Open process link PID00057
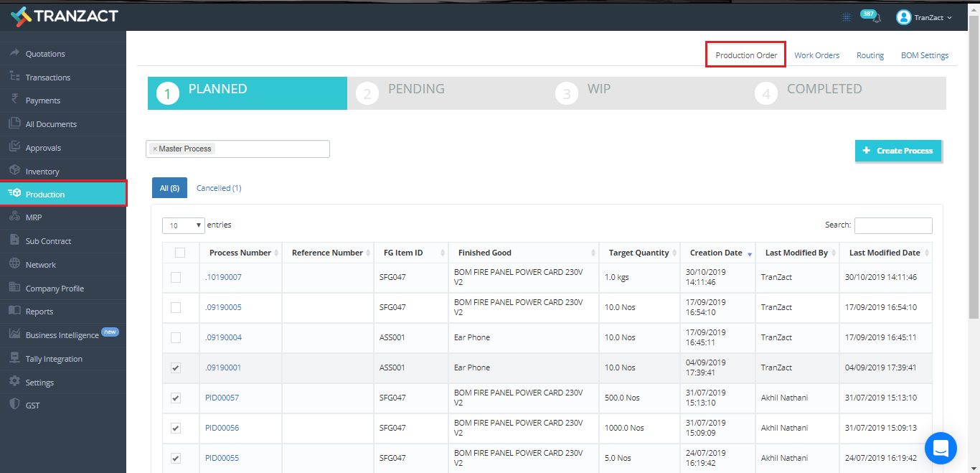Screen dimensions: 980x473 [222, 398]
